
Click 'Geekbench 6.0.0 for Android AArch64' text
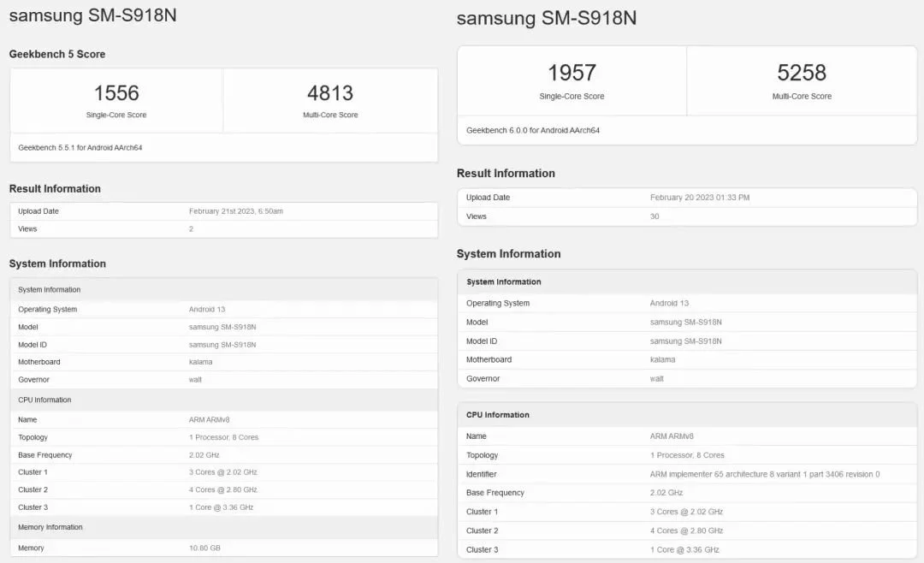[x=533, y=130]
